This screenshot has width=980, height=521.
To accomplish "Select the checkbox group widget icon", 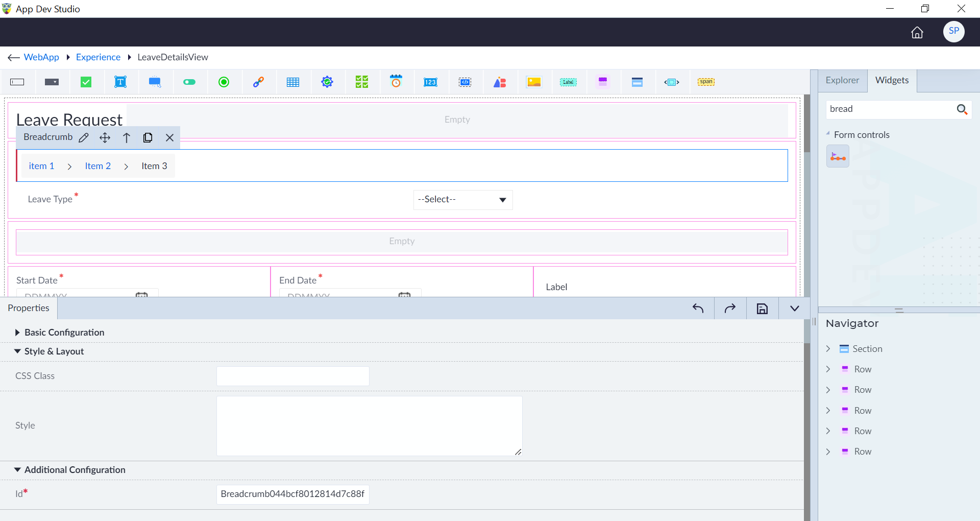I will click(362, 82).
